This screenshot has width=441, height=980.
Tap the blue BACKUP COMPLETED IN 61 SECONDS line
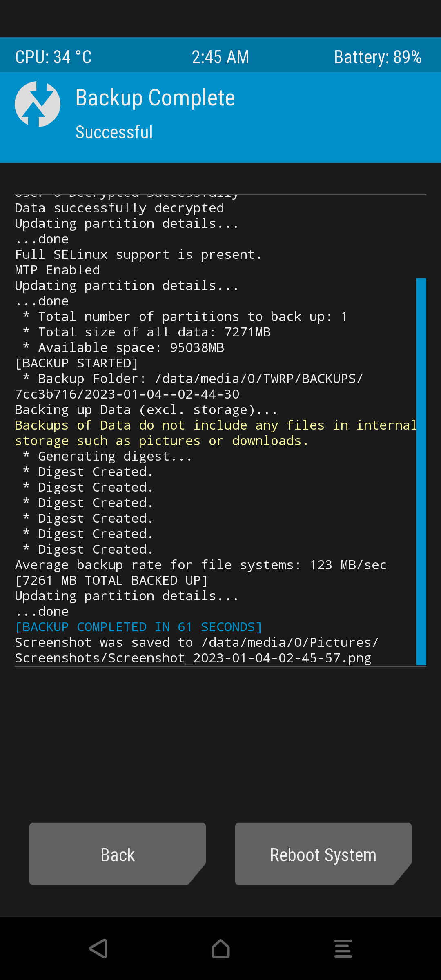tap(138, 627)
